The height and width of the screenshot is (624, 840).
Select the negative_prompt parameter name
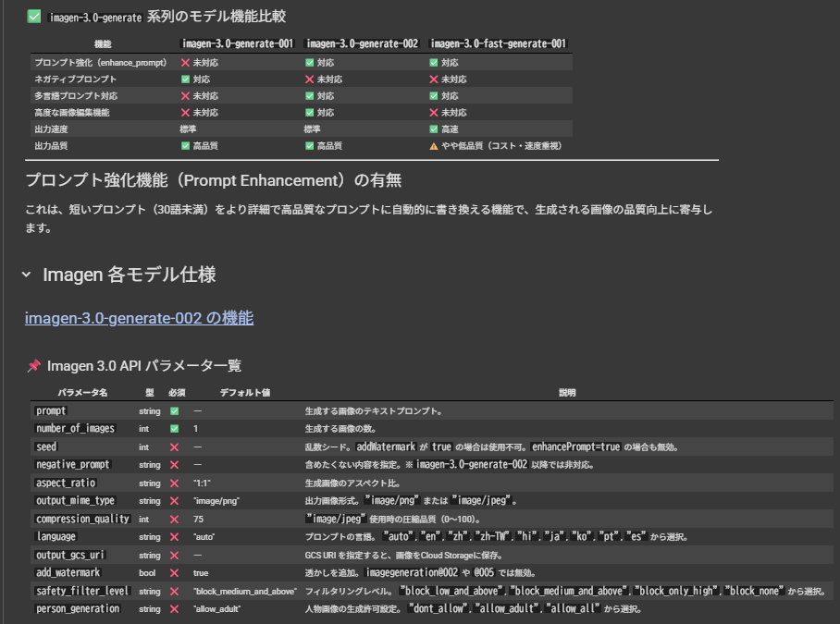coord(73,464)
